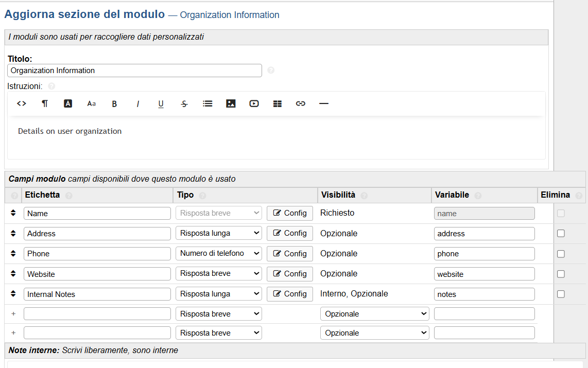Open visibility dropdown in first empty row

[x=374, y=313]
